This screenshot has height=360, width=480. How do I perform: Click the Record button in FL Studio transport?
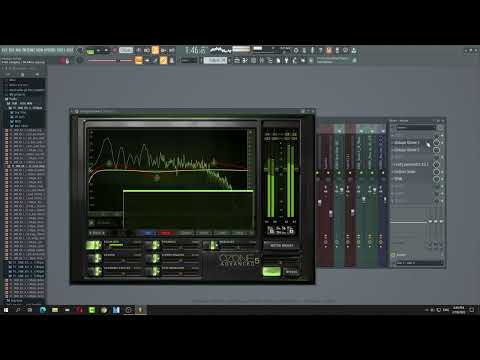point(114,51)
